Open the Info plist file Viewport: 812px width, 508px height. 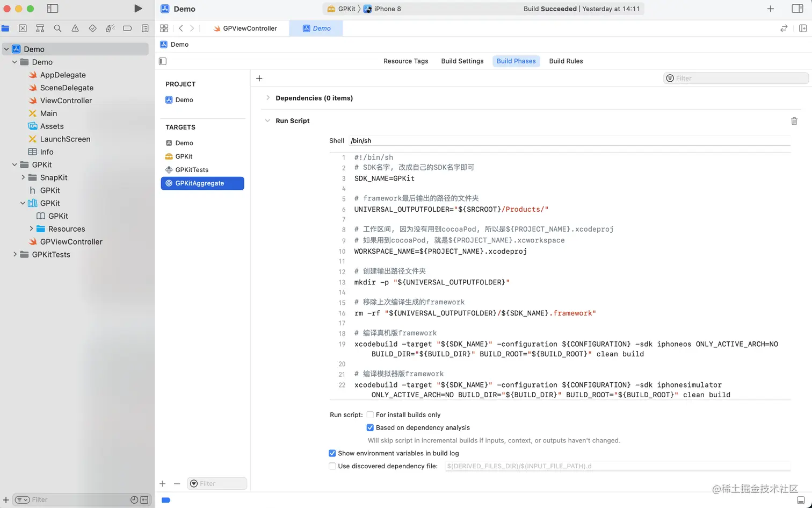(47, 152)
